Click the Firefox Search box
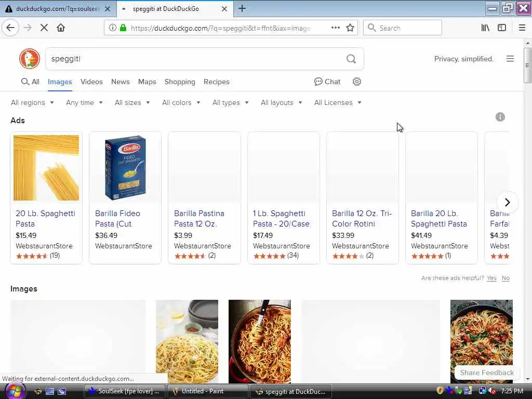 coord(403,28)
